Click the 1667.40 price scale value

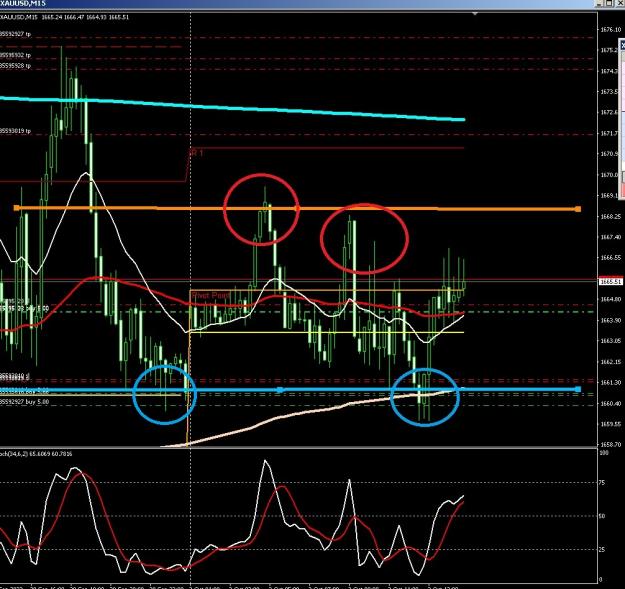(611, 237)
